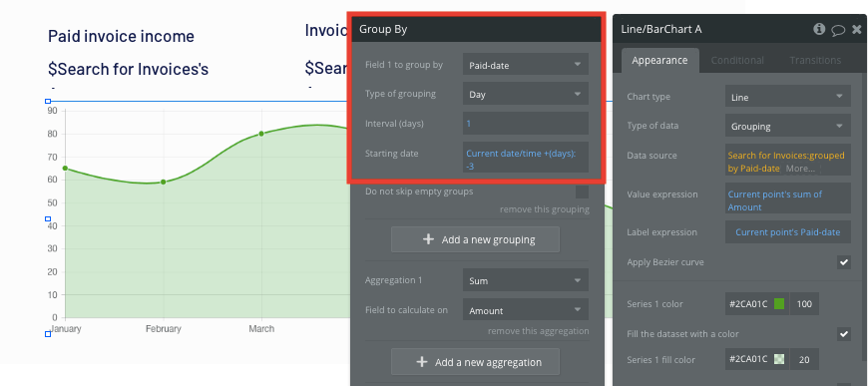Viewport: 868px width, 386px height.
Task: Click the remove this aggregation link
Action: (x=538, y=330)
